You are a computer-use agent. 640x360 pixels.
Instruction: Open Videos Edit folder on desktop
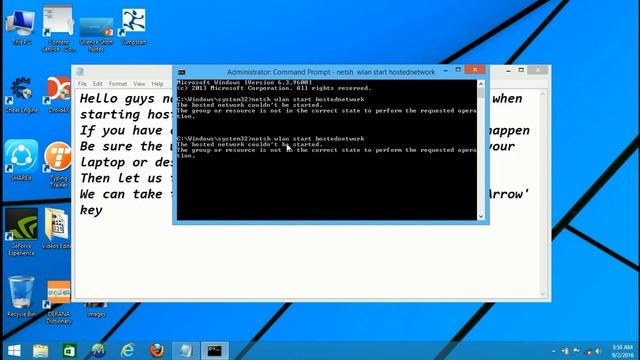57,229
